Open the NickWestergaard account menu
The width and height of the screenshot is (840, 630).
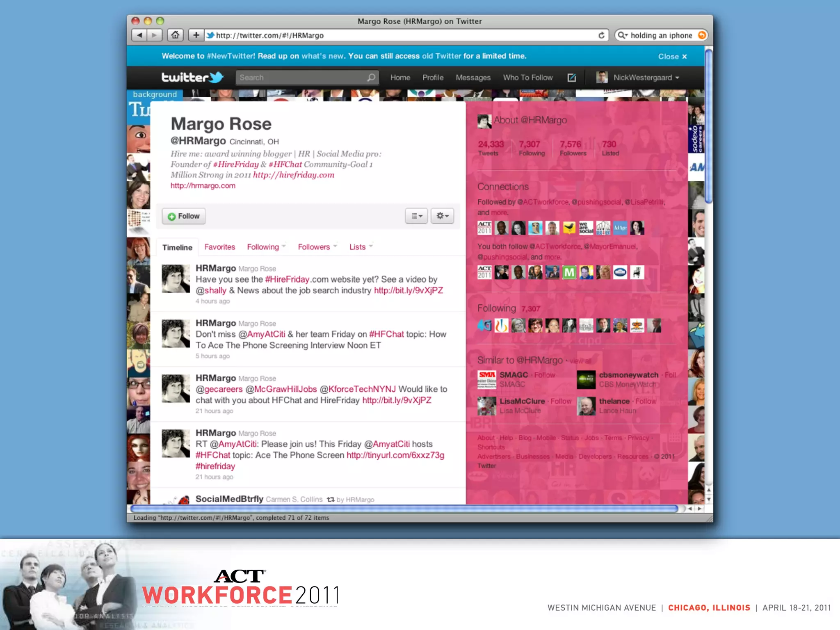646,78
